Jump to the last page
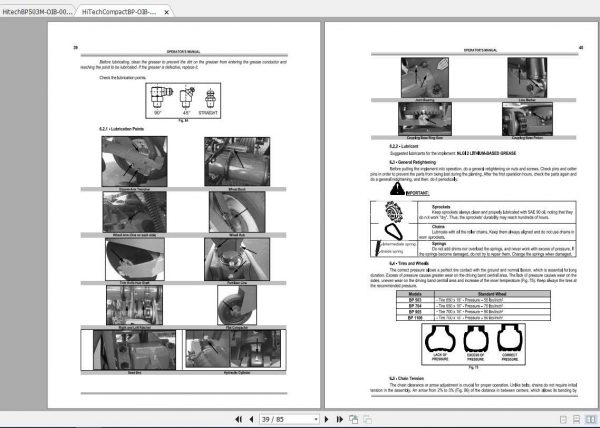Screen dimensions: 600x428 [x=339, y=419]
